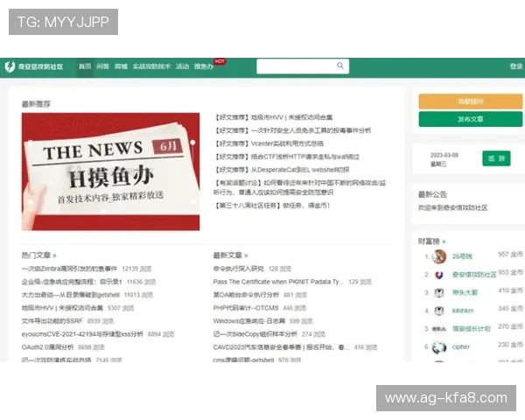Open hot article about Zimbra phishing incident
This screenshot has width=525, height=420.
[69, 269]
